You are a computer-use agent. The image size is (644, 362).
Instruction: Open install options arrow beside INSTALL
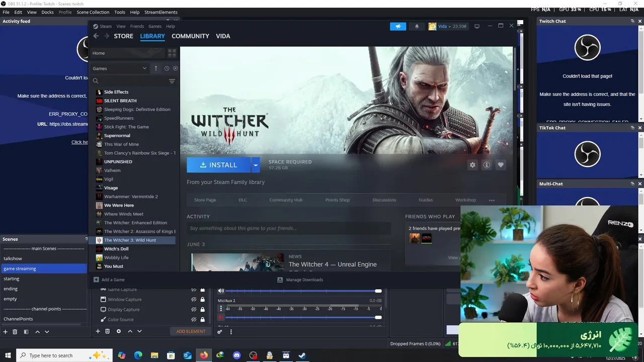click(x=256, y=165)
